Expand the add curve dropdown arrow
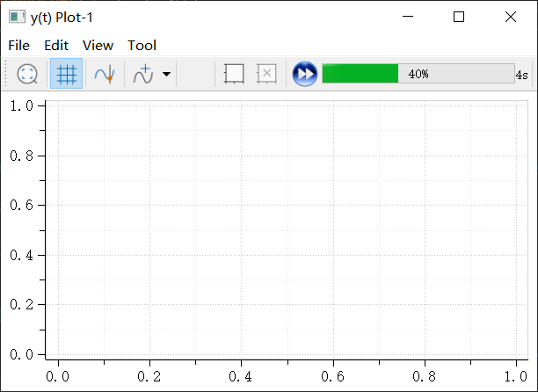 (166, 75)
